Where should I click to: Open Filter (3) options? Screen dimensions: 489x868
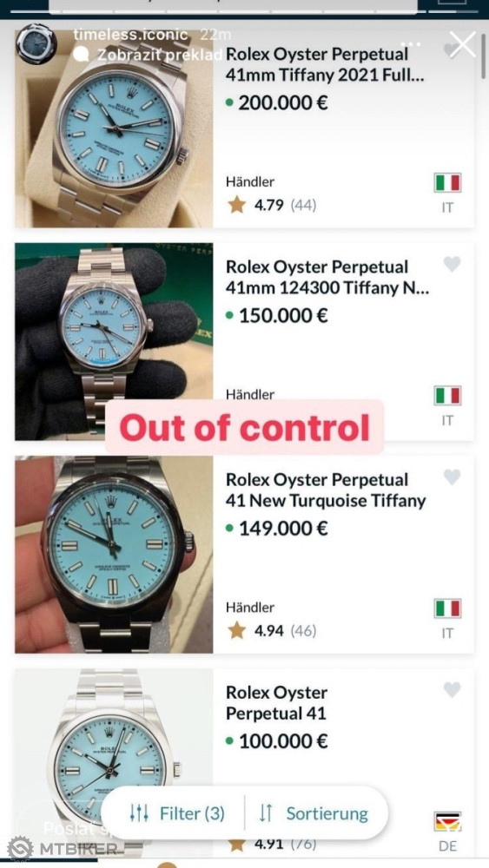(177, 813)
